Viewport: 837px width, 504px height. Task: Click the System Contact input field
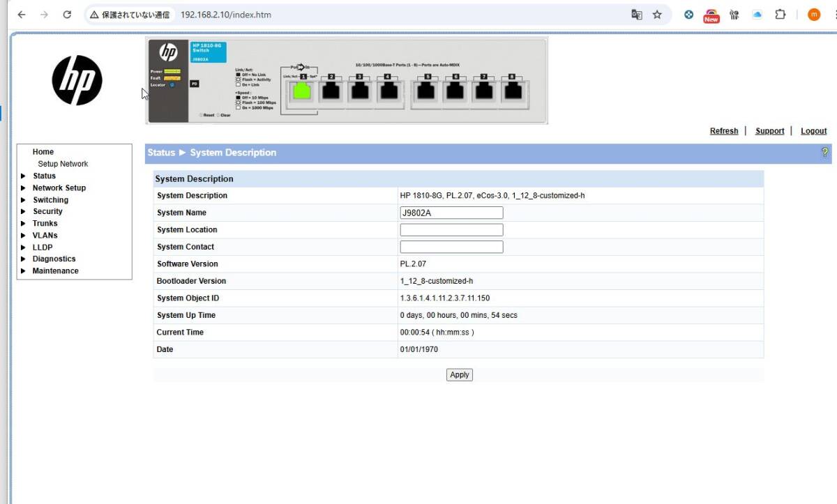click(x=451, y=247)
